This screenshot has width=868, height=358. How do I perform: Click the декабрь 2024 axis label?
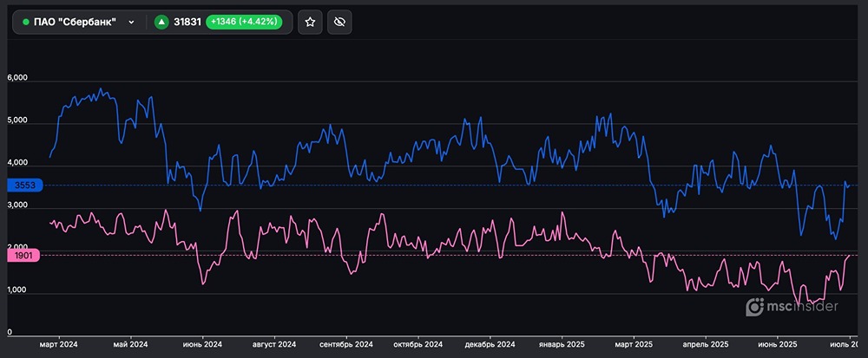coord(492,344)
